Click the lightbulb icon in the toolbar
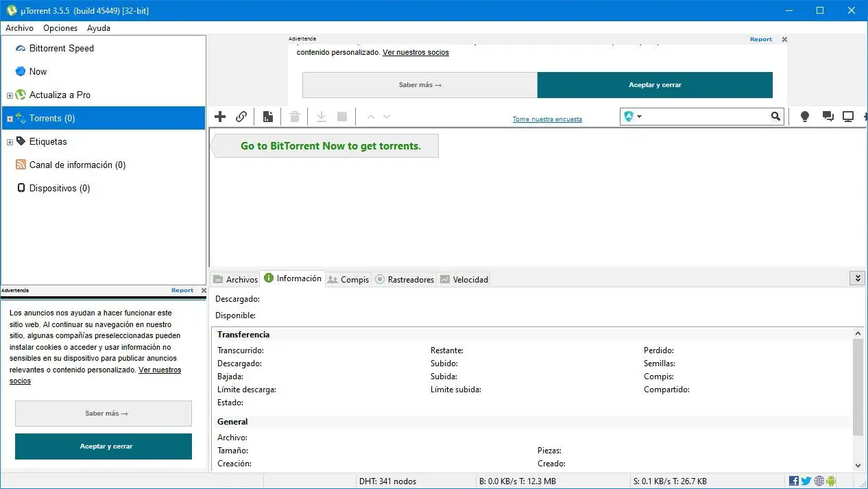Screen dimensions: 868x489 click(805, 117)
